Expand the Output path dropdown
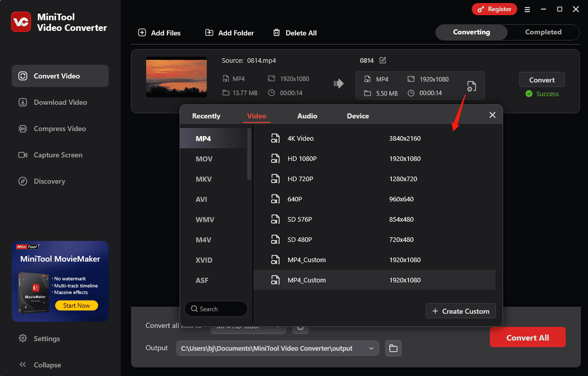 (x=371, y=348)
